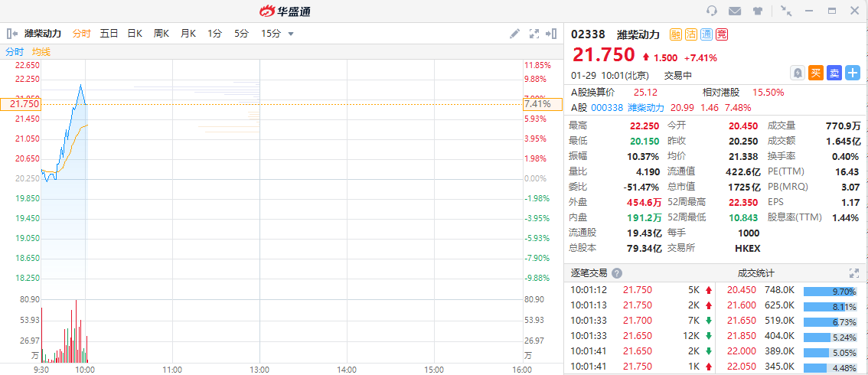
Task: Click the 9.70% statistics bar
Action: point(831,292)
